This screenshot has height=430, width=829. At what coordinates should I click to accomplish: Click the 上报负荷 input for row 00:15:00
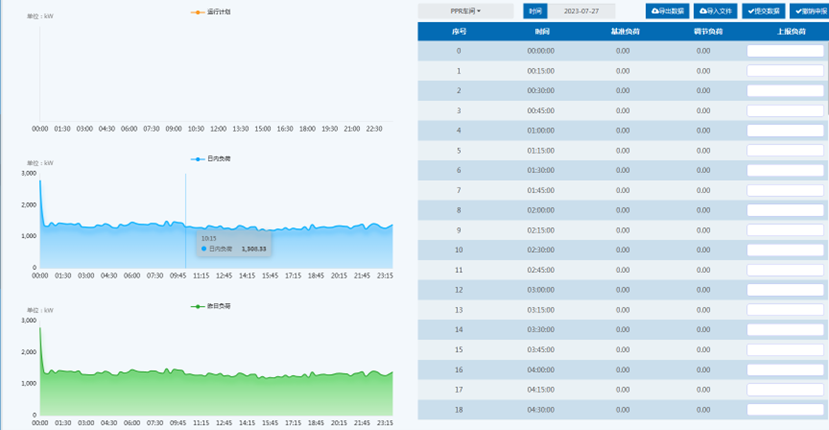785,71
